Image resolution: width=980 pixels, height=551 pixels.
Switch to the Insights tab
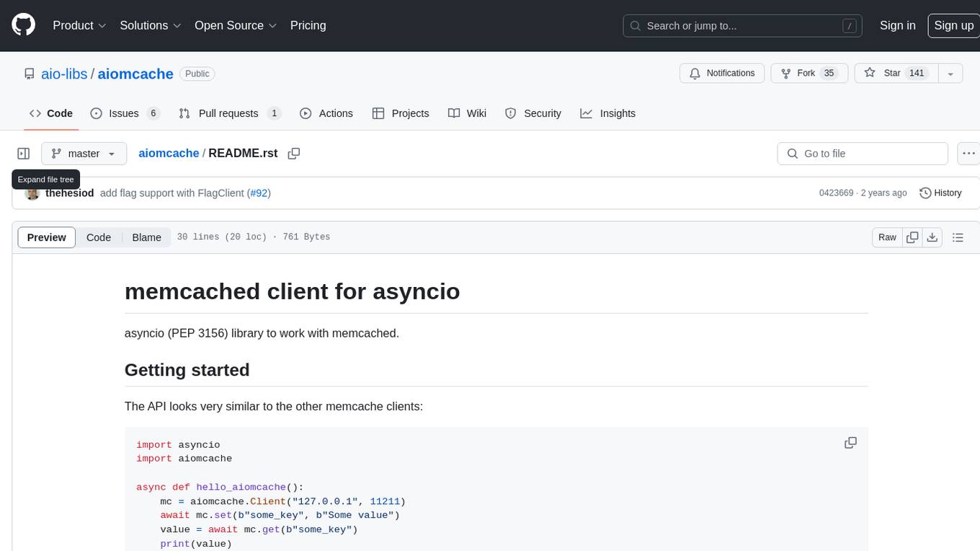[x=608, y=113]
